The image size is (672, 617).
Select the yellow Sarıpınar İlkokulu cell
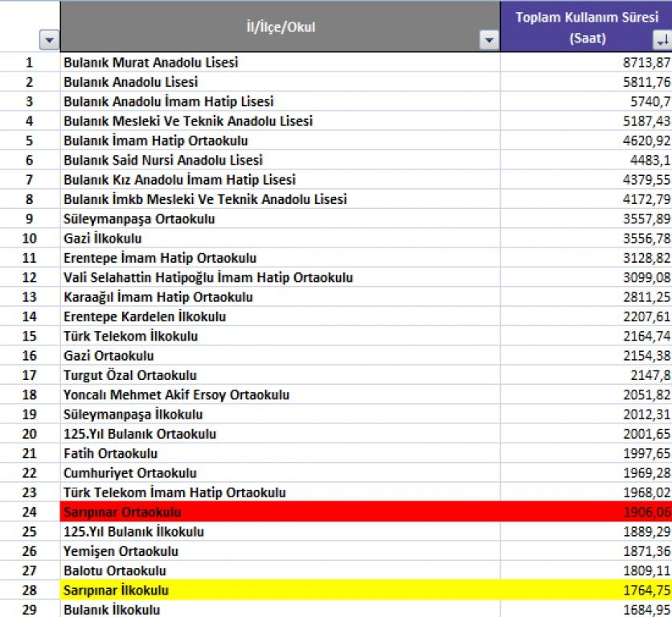click(x=280, y=590)
